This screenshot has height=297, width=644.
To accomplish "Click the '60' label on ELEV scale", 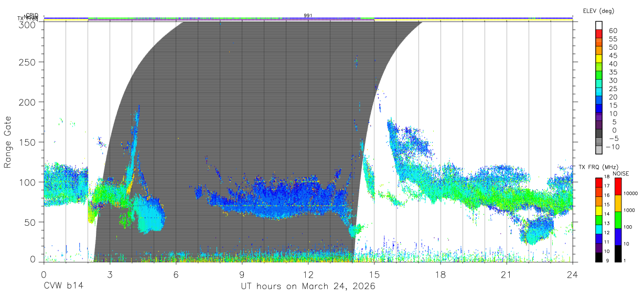I will pyautogui.click(x=613, y=31).
